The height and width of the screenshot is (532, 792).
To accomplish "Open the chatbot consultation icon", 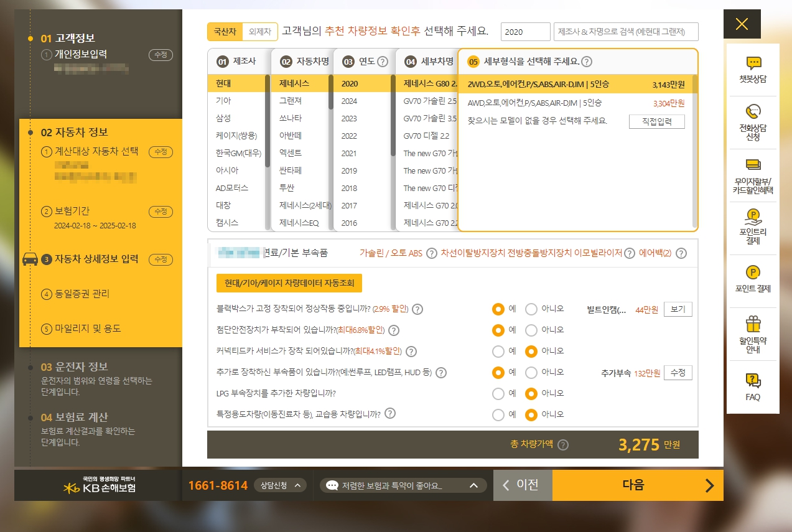I will click(753, 63).
